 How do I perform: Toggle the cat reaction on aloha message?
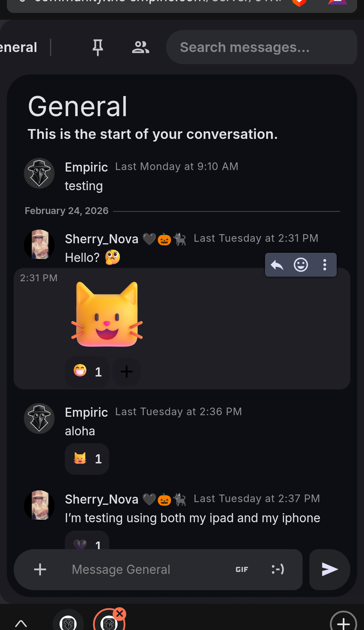[x=87, y=459]
